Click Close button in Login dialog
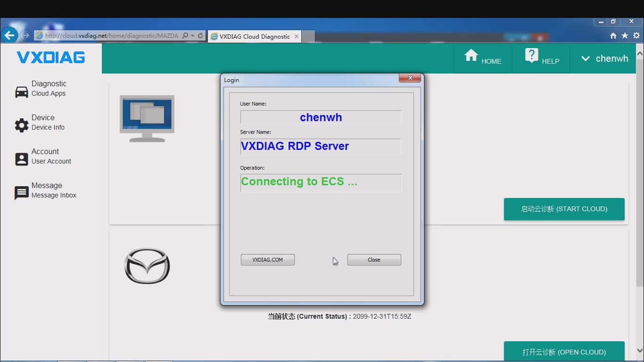This screenshot has width=644, height=362. pos(374,260)
